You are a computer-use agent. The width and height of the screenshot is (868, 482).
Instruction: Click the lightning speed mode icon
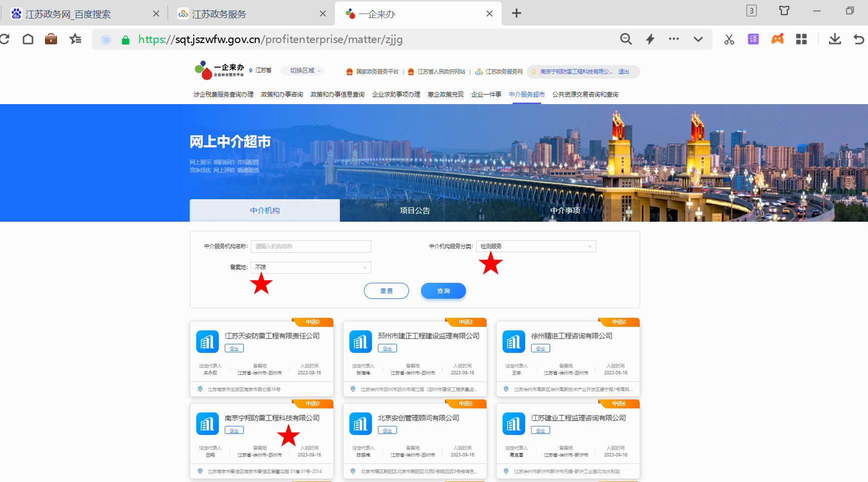650,39
